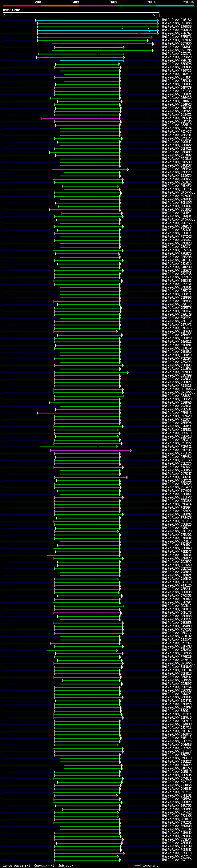The width and height of the screenshot is (197, 868).
Task: Select the UniRef100_Q5L414 label
Action: click(177, 504)
